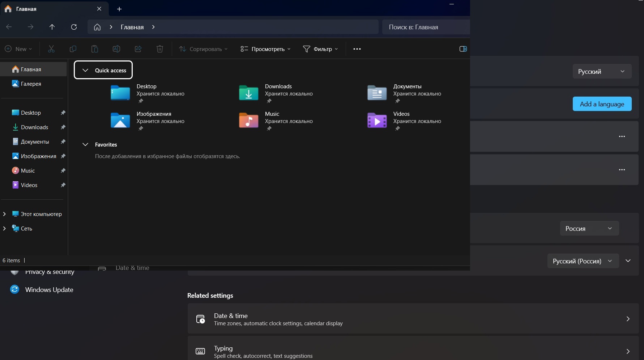Open the New dropdown menu
The height and width of the screenshot is (360, 644).
[18, 49]
